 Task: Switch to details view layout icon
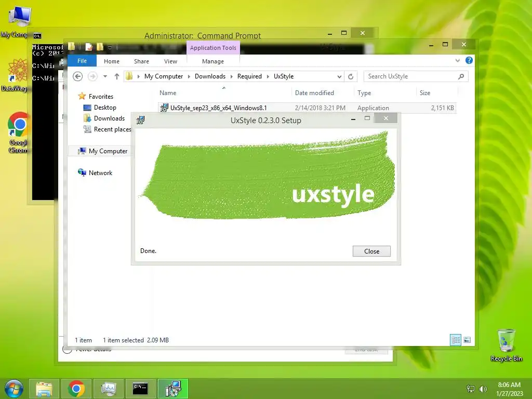click(455, 340)
